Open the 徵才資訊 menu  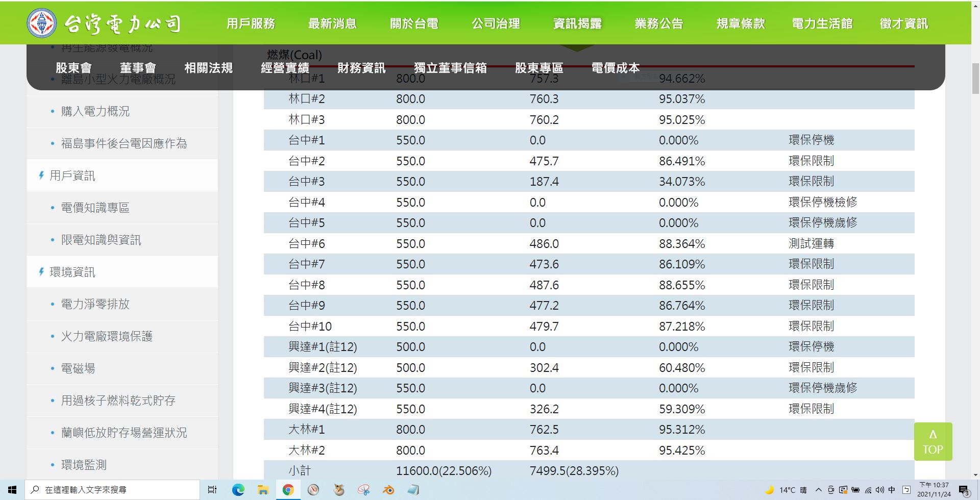pyautogui.click(x=904, y=23)
